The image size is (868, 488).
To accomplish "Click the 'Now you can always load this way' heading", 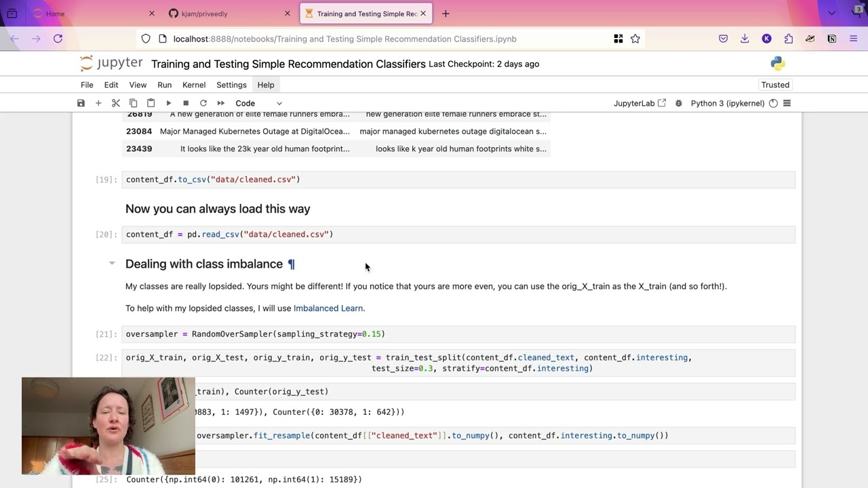I will point(218,209).
